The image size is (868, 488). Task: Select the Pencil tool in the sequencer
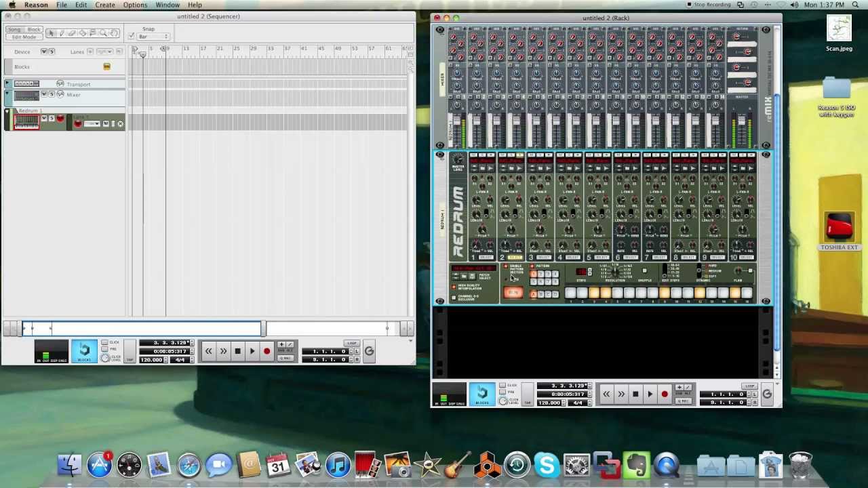click(x=61, y=33)
